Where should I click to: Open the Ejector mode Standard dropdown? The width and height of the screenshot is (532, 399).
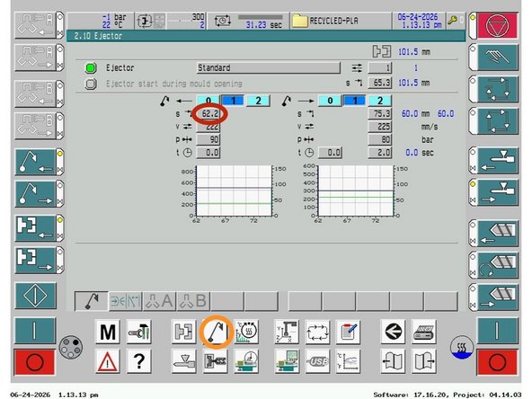[269, 68]
